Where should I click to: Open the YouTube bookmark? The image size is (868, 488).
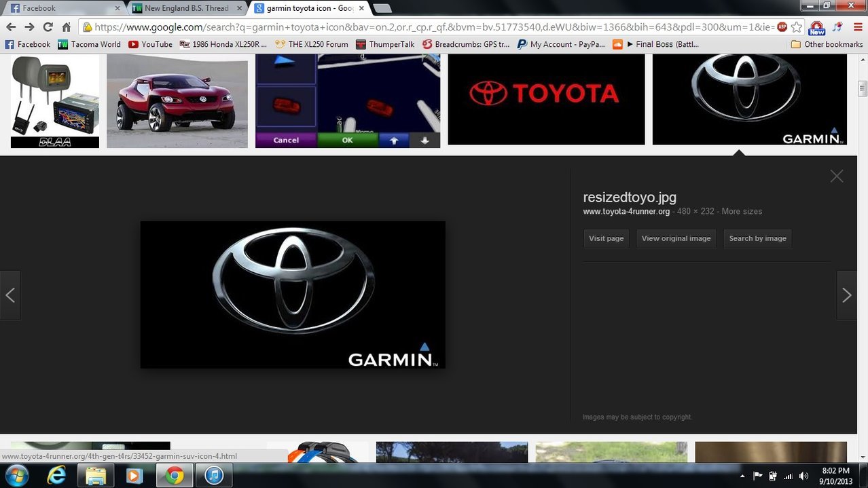click(150, 44)
